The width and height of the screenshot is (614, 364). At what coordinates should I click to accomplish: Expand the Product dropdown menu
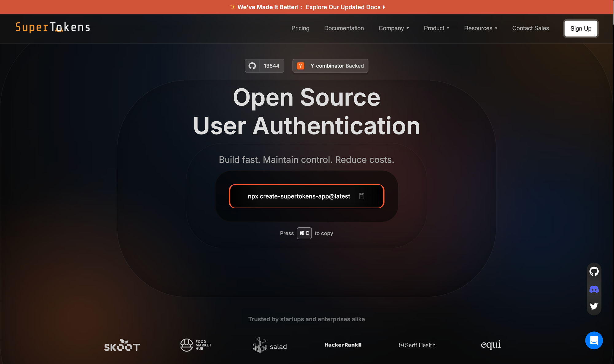point(437,28)
